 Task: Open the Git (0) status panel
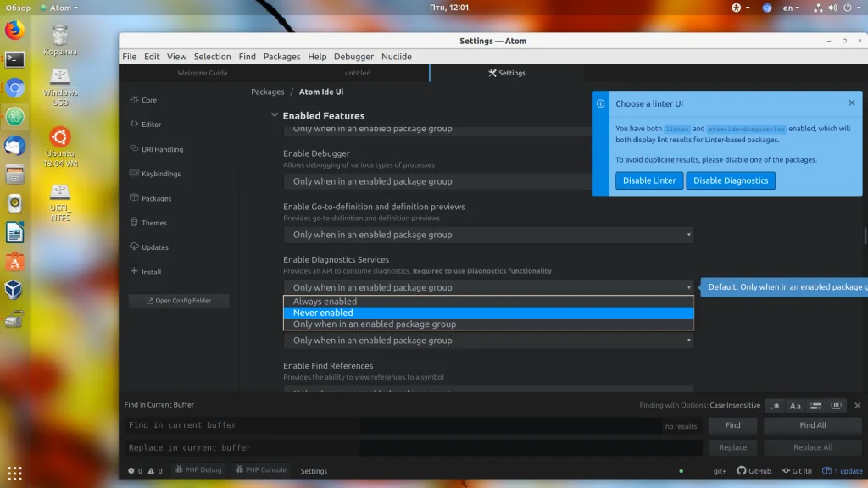[x=797, y=471]
